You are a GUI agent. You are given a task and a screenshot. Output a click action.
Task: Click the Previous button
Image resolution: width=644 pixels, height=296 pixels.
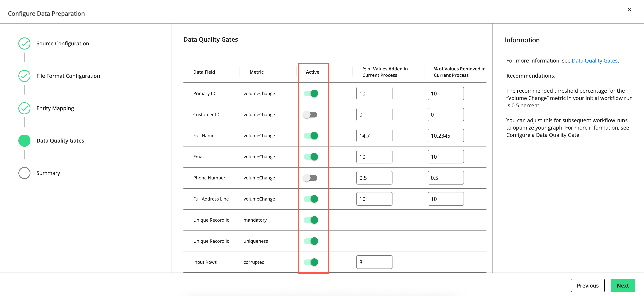click(587, 285)
